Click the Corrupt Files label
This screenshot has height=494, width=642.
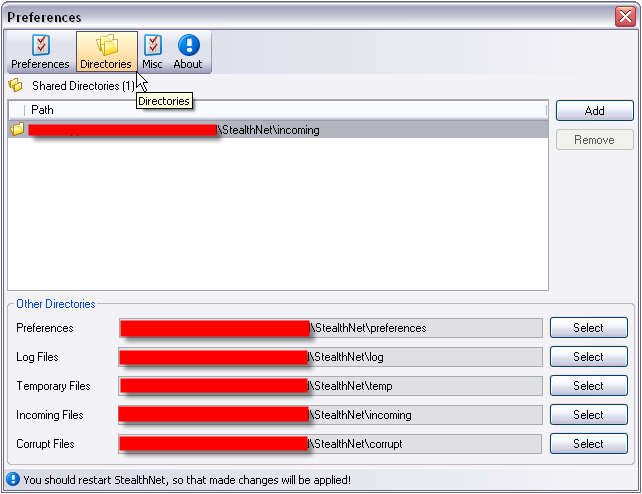pyautogui.click(x=45, y=444)
